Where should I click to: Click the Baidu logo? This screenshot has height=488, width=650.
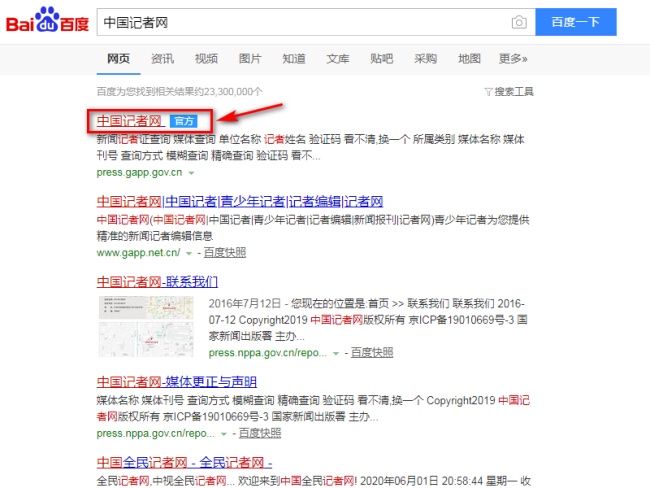point(47,20)
